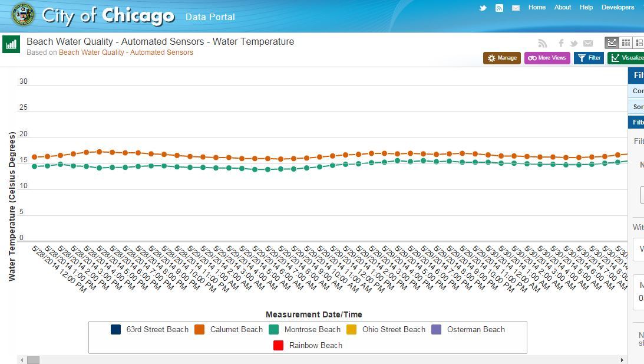Go to the Home menu item
Image resolution: width=644 pixels, height=364 pixels.
tap(537, 8)
